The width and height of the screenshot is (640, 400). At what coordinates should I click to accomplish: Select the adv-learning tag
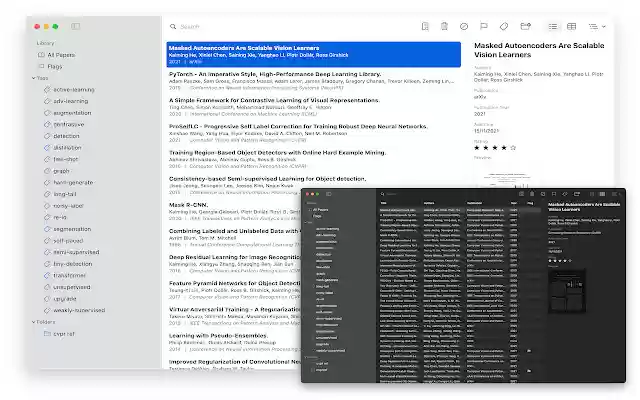click(x=71, y=101)
